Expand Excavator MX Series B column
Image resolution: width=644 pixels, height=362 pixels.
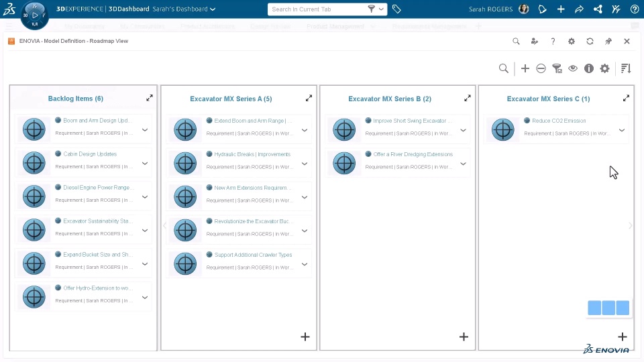pyautogui.click(x=468, y=98)
